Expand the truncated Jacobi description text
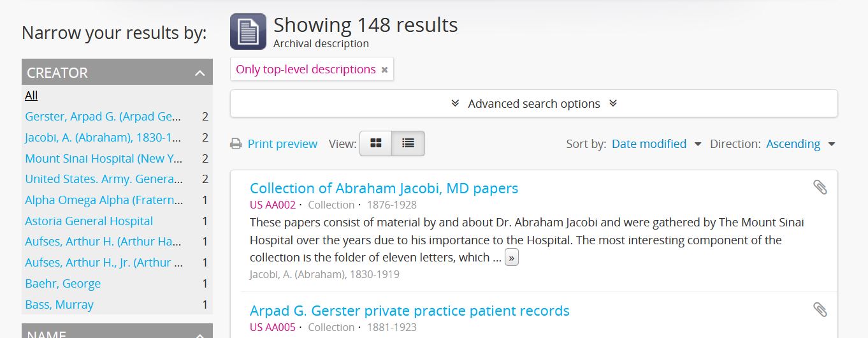The image size is (868, 338). click(x=511, y=258)
